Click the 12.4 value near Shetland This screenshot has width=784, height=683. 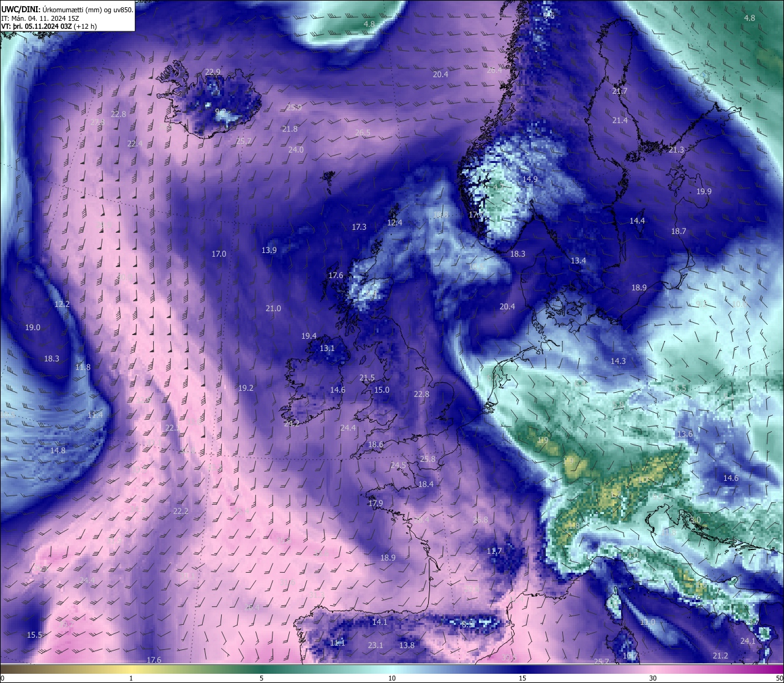(395, 222)
